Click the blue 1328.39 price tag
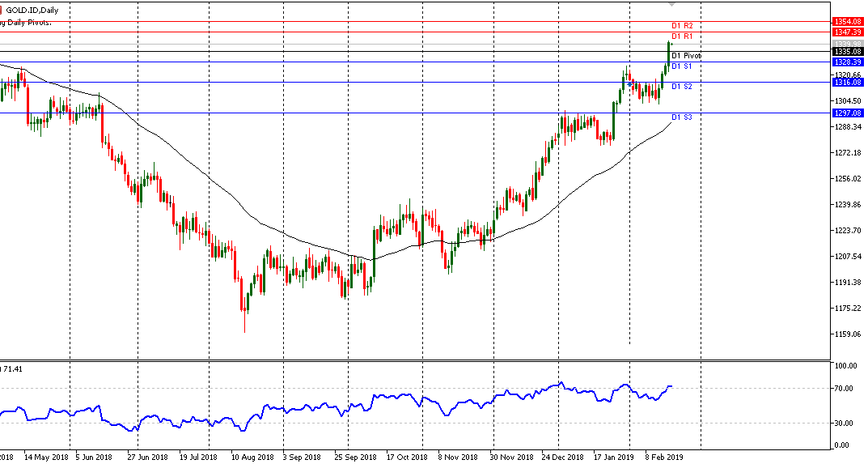Screen dimensions: 868x464 point(848,62)
